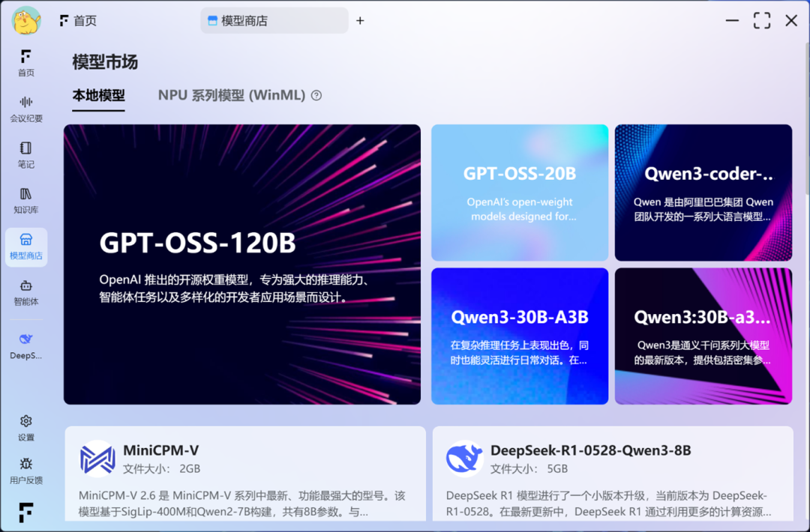Click the vertical scrollbar on the right
The height and width of the screenshot is (532, 810).
pyautogui.click(x=806, y=118)
